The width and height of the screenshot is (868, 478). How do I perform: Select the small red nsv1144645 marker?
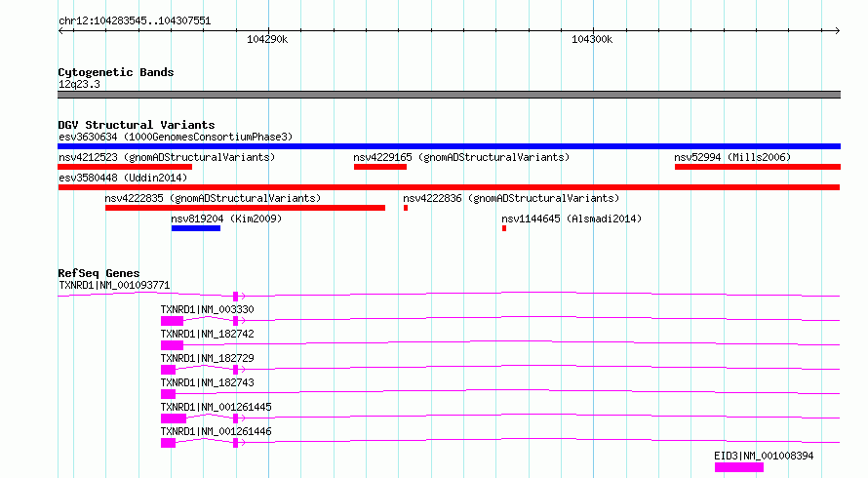pos(504,228)
